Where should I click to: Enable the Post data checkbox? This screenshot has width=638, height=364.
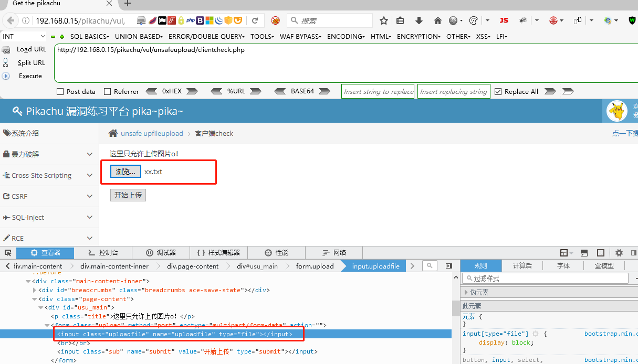[x=60, y=92]
